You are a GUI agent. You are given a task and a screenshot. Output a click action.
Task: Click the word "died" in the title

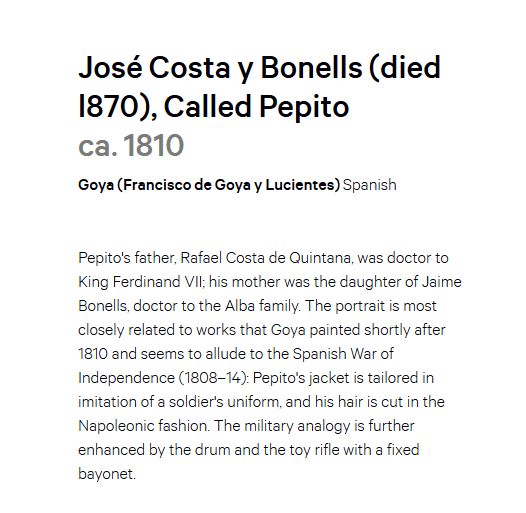[410, 67]
